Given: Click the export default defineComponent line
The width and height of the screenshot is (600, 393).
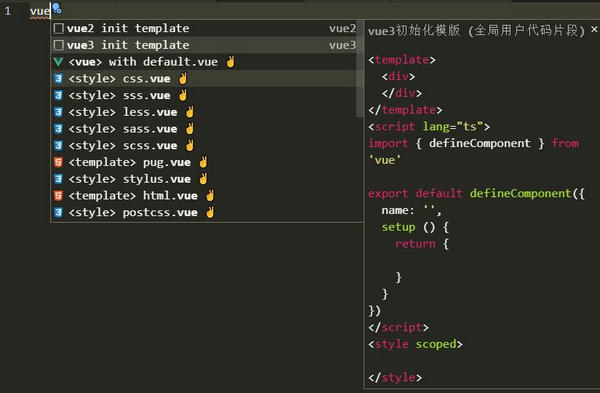Looking at the screenshot, I should tap(476, 194).
